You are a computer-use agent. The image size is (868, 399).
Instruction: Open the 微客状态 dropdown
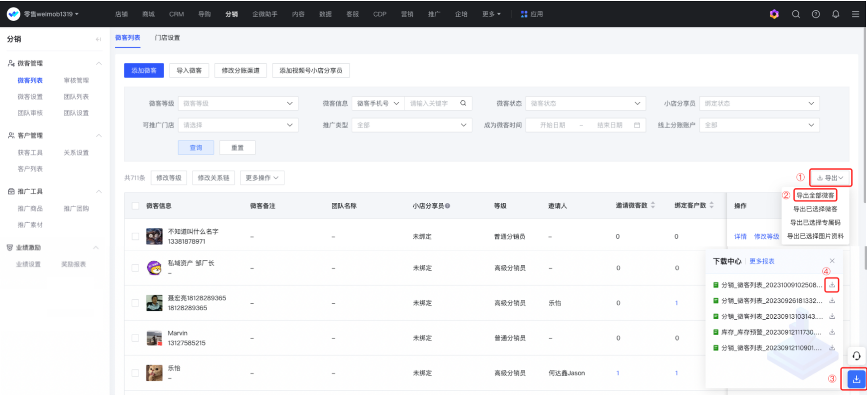coord(586,103)
